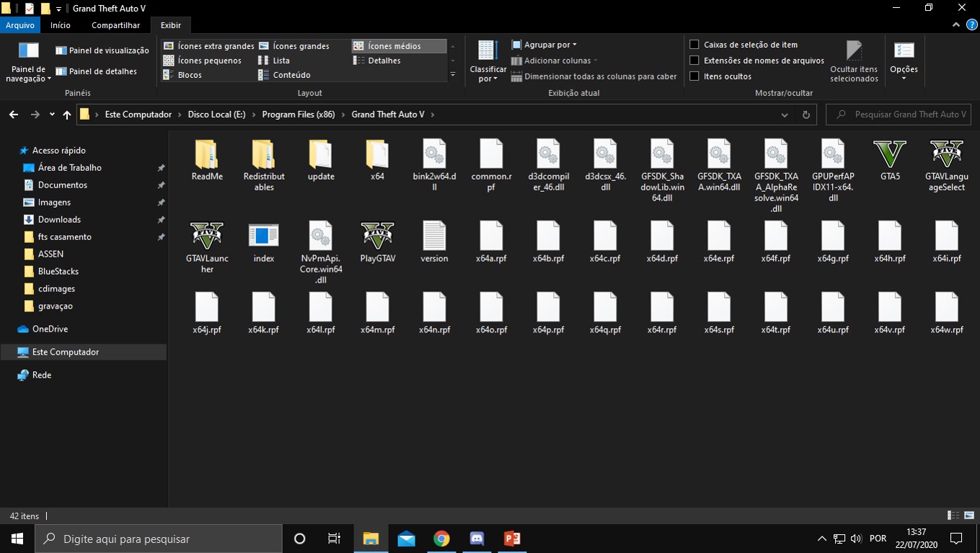Click the Back navigation arrow
This screenshot has height=553, width=980.
tap(14, 115)
